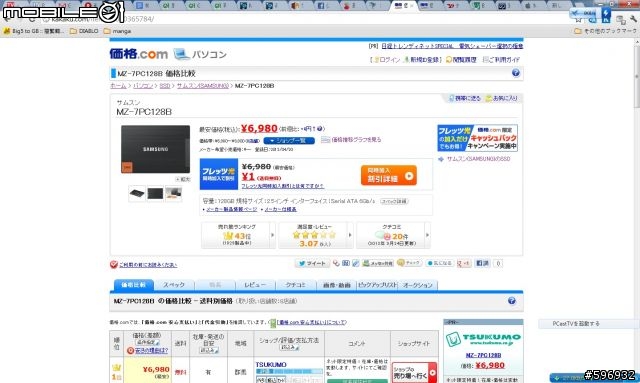Click the blue help icon beside MZ-7PC128B 価格比較

[516, 73]
